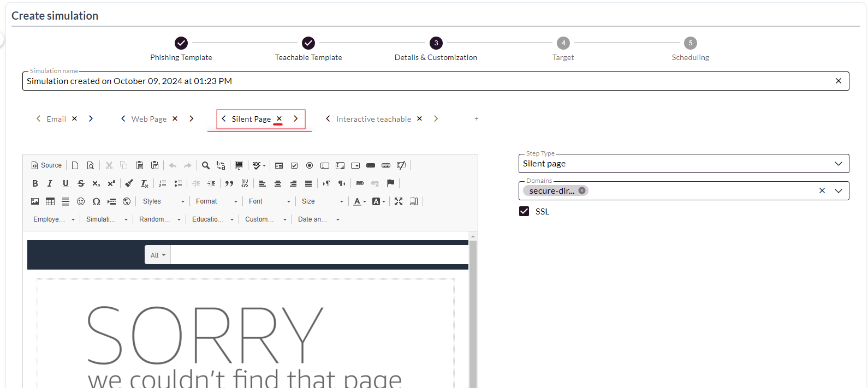Open the Interactive teachable tab

point(373,119)
